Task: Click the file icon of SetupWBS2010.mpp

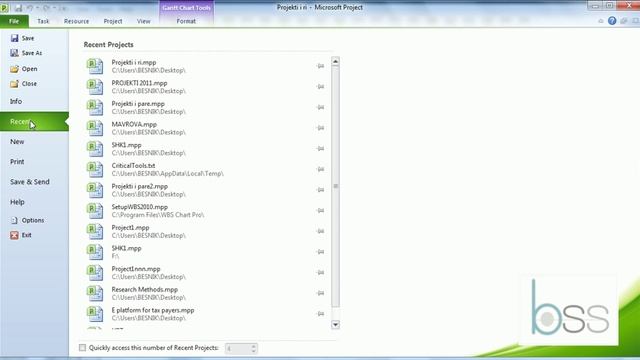Action: [x=95, y=211]
